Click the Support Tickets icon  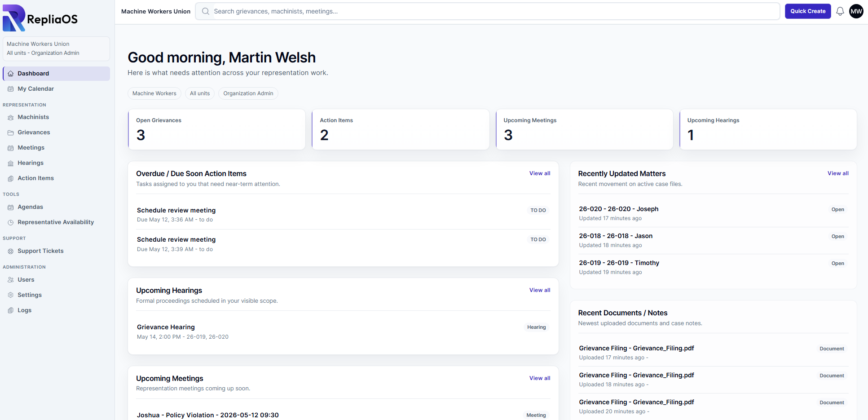pos(10,251)
